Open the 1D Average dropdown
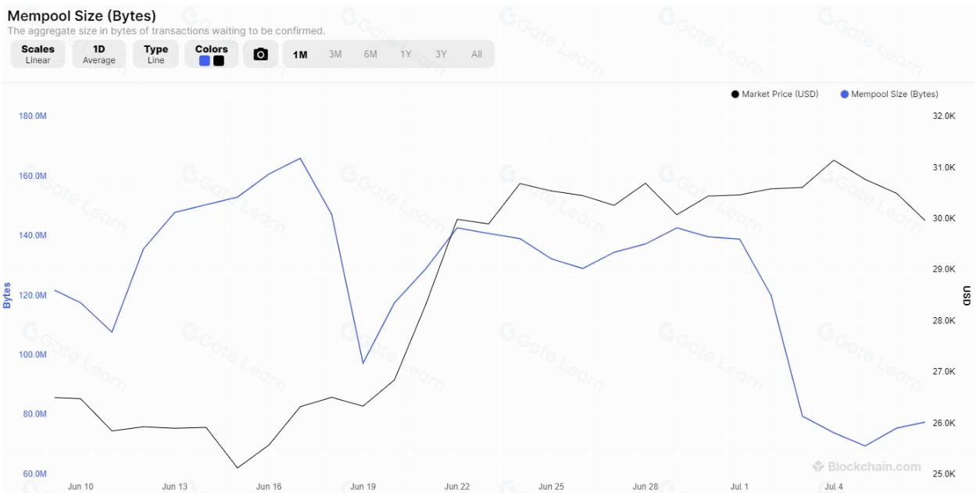 [x=99, y=54]
